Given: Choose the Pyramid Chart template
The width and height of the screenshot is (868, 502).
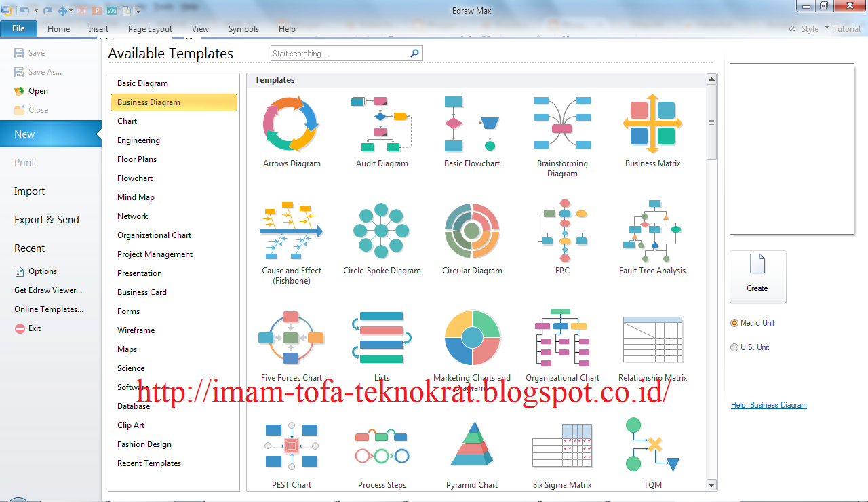Looking at the screenshot, I should click(x=472, y=455).
